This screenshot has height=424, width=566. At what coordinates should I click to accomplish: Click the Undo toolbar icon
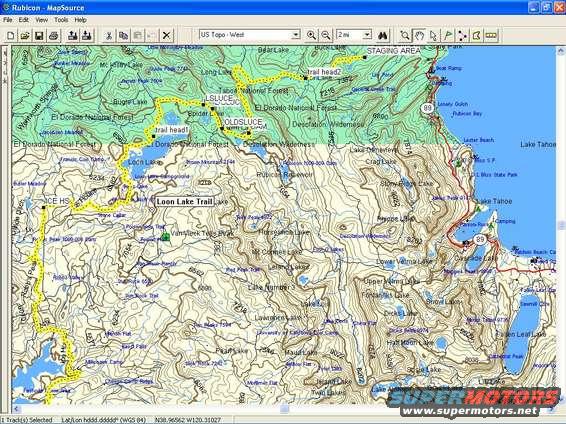[152, 35]
